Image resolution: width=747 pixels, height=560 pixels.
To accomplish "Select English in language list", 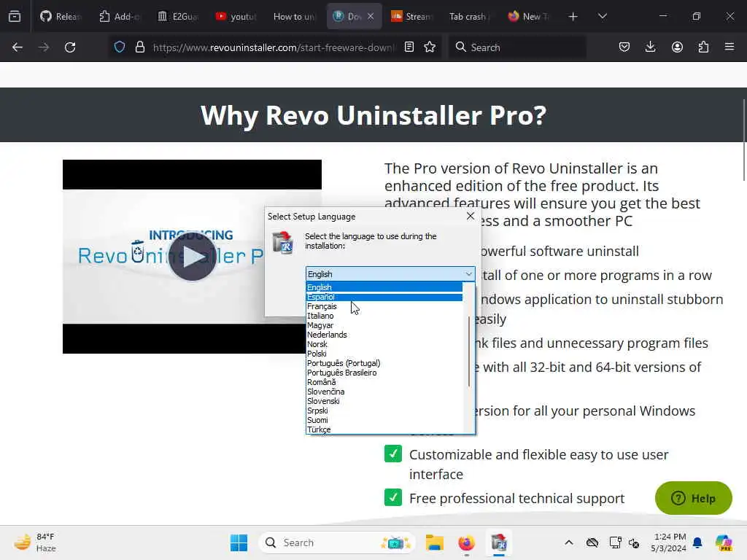I will 384,287.
